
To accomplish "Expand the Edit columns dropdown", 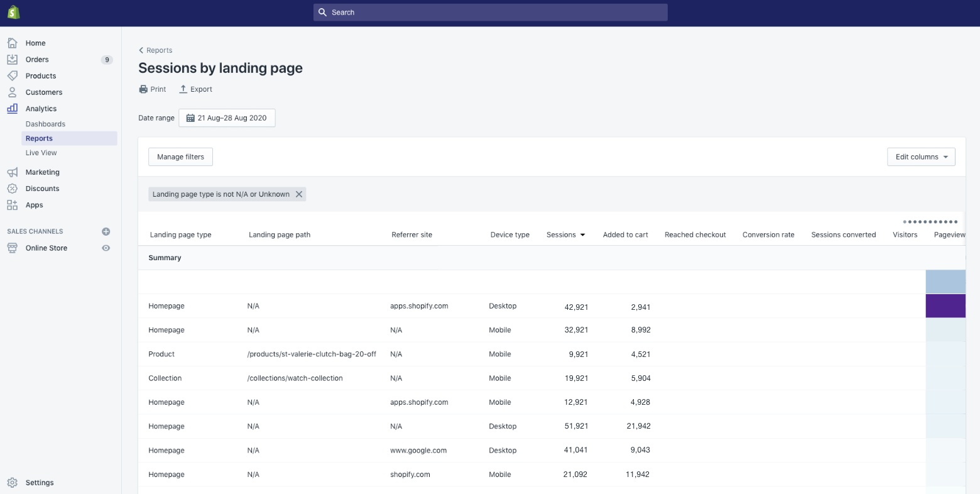I will pos(921,157).
